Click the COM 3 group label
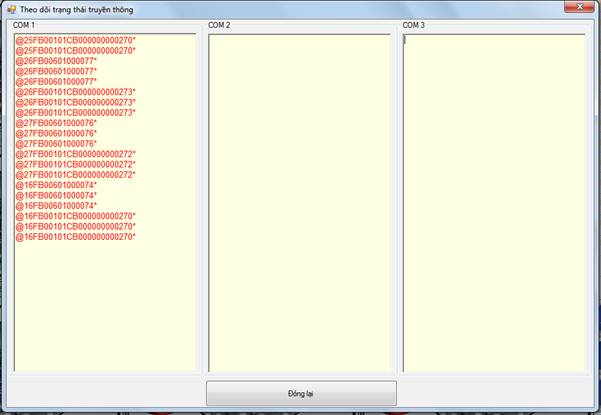The width and height of the screenshot is (601, 415). point(414,25)
